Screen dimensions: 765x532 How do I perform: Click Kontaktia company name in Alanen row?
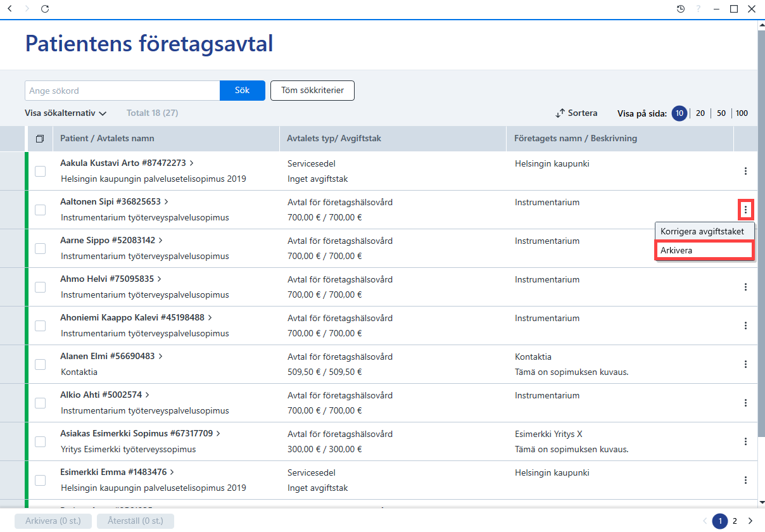click(533, 357)
